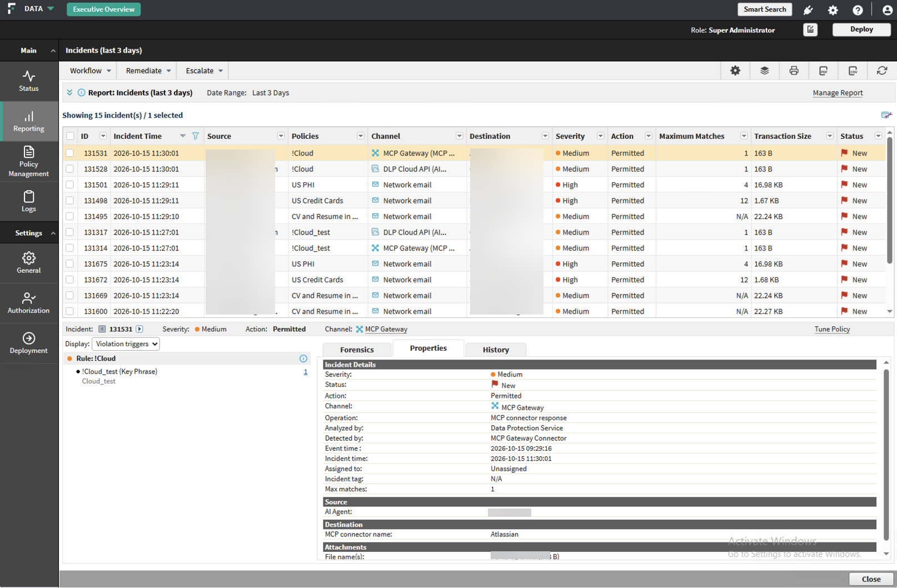
Task: Go to next incident arrow
Action: point(139,329)
